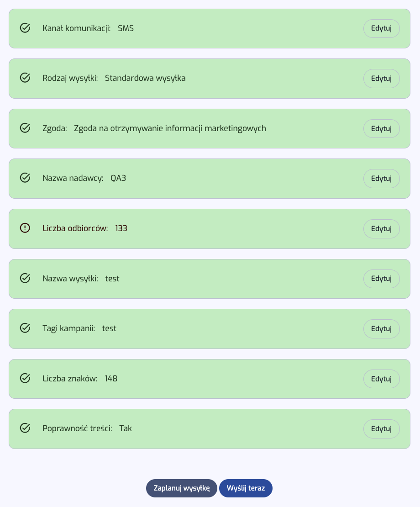Edit the Liczba odbiorców recipients count
Viewport: 420px width, 507px height.
pyautogui.click(x=381, y=228)
